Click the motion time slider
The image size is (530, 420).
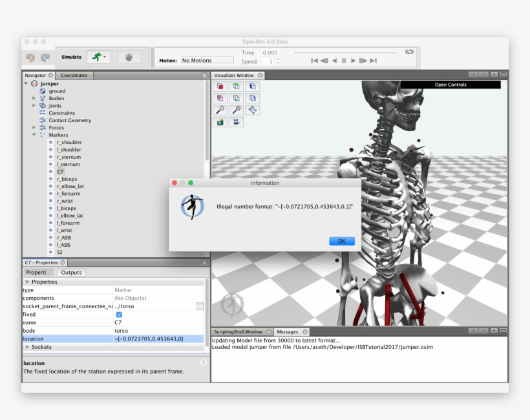tap(343, 52)
